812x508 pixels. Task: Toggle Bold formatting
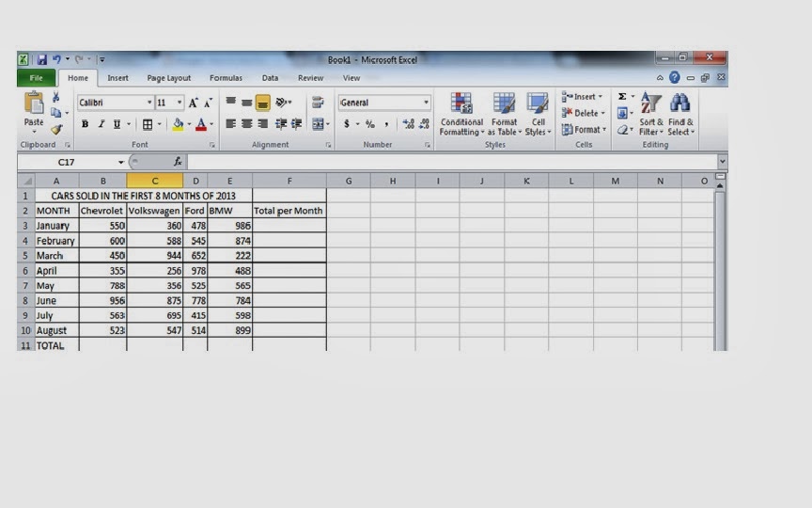pos(85,124)
